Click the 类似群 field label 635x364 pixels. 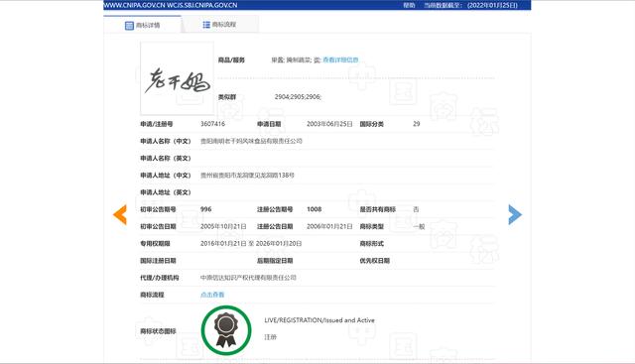[227, 97]
